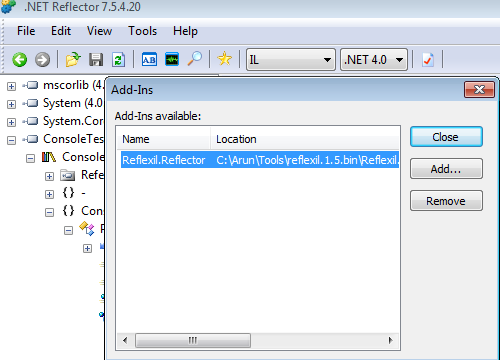This screenshot has height=360, width=500.
Task: Collapse the class node under the Con namespace
Action: (68, 230)
